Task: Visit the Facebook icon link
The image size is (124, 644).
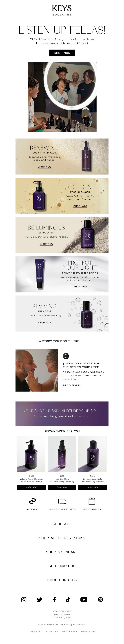Action: point(54,600)
